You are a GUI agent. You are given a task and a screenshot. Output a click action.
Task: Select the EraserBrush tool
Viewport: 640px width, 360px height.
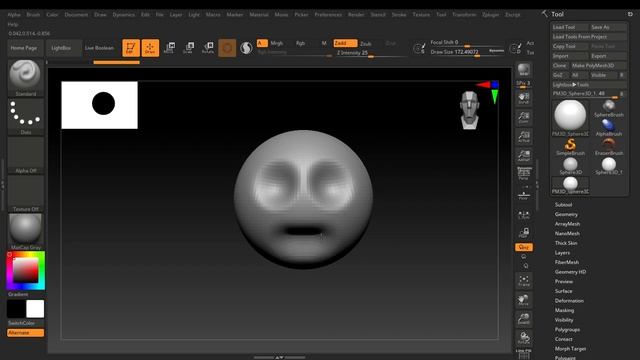[x=609, y=147]
